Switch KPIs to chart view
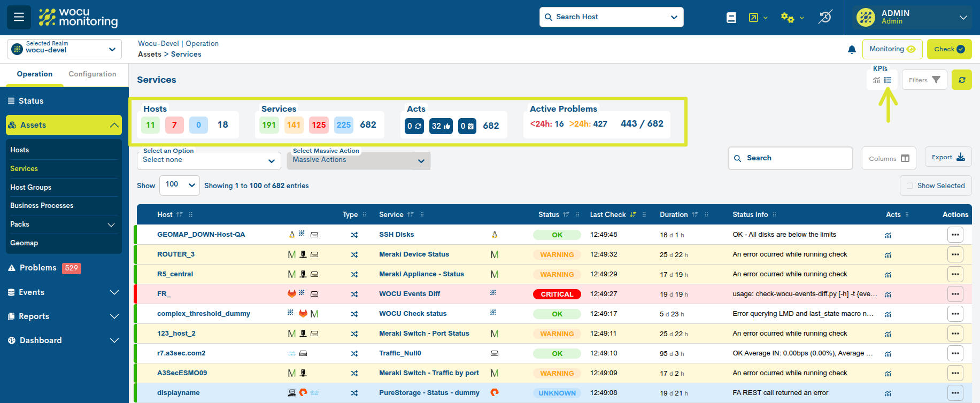This screenshot has height=403, width=980. pos(876,80)
